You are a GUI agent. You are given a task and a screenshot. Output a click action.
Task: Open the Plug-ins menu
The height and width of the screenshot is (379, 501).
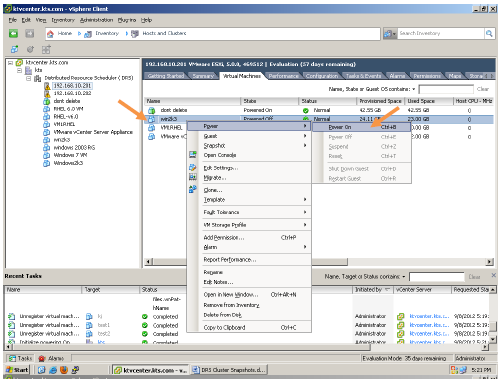tap(127, 20)
